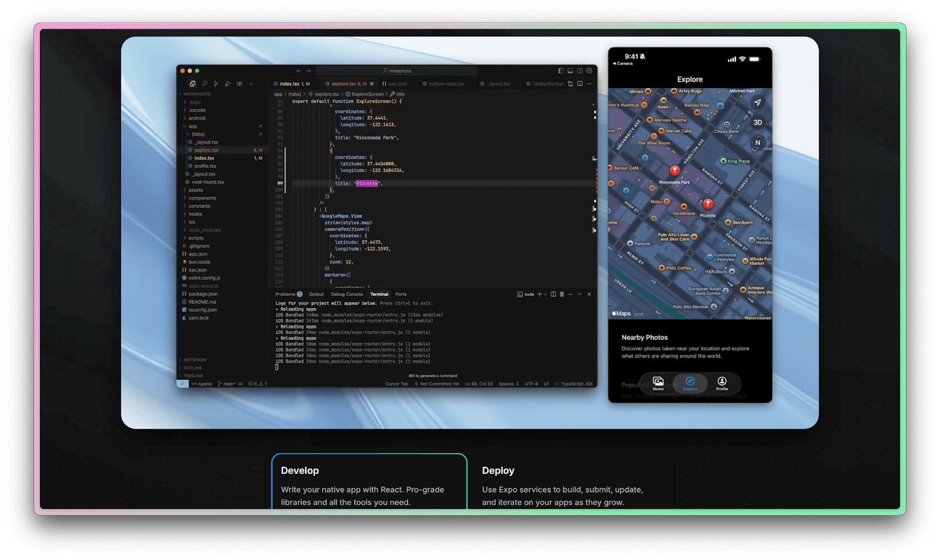
Task: Expand the OUTLINE section
Action: click(192, 368)
